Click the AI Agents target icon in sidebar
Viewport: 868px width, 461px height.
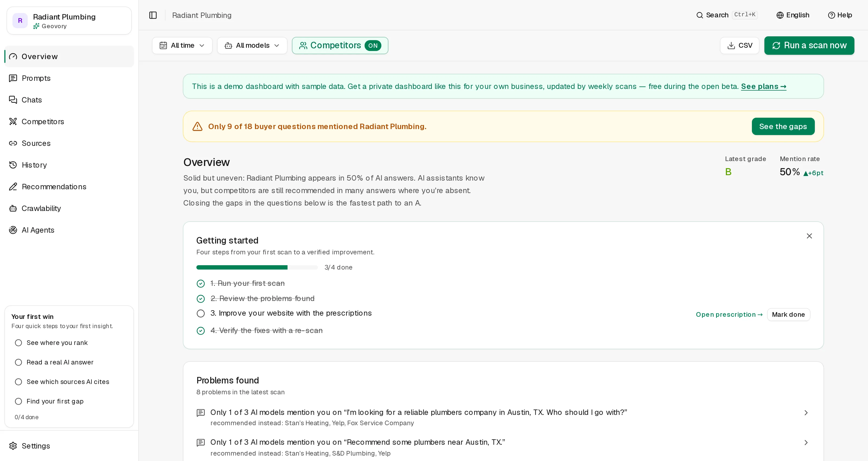tap(13, 230)
